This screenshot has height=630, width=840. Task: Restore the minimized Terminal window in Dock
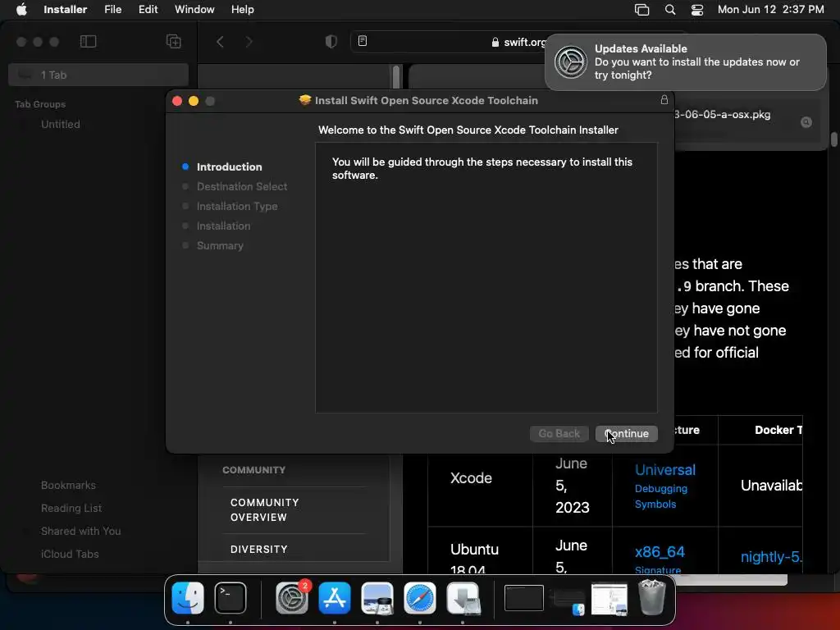coord(524,598)
